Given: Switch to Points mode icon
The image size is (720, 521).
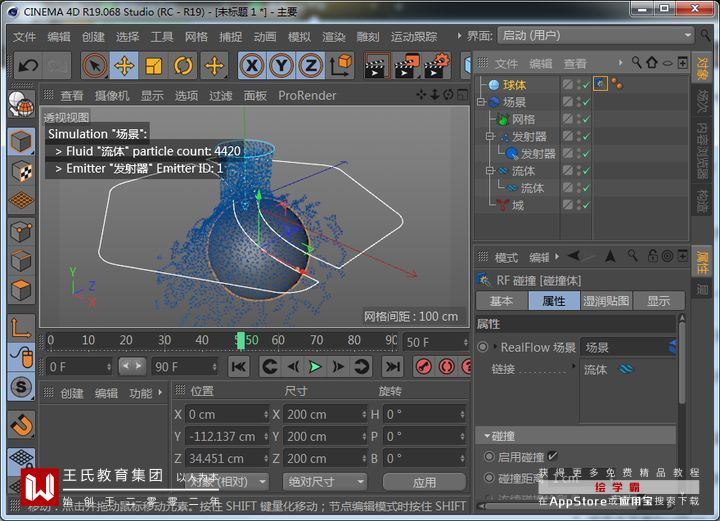Looking at the screenshot, I should 21,232.
